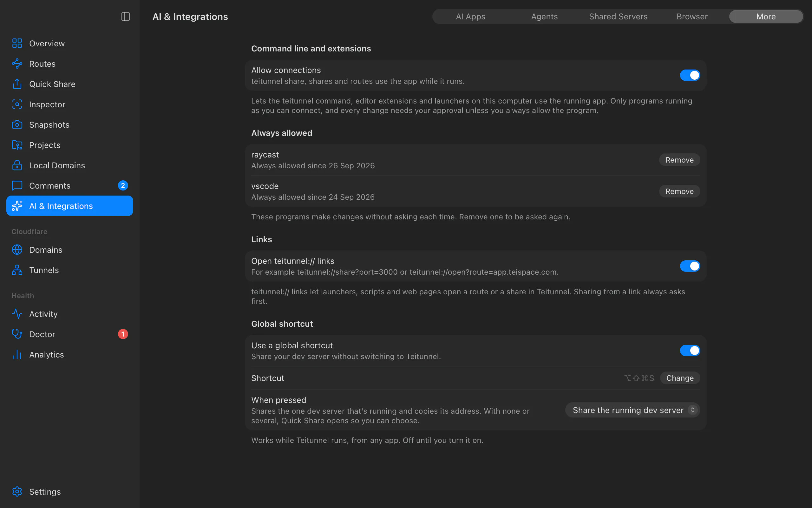Click the 'Global shortcut' section heading

click(x=282, y=324)
